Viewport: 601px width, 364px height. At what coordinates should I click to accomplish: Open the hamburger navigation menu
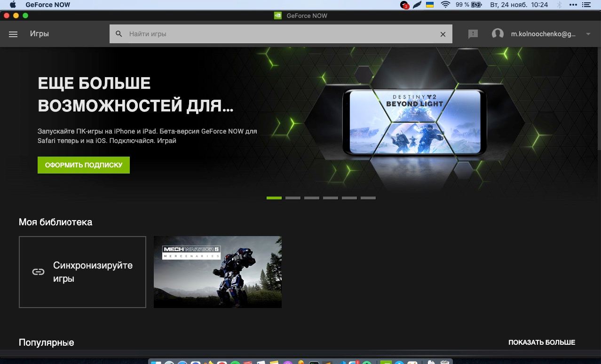pyautogui.click(x=13, y=34)
